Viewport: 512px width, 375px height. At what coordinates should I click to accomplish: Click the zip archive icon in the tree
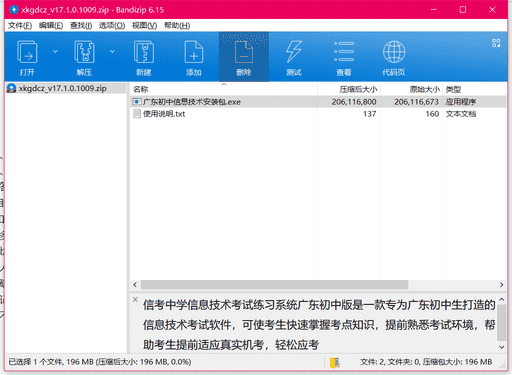coord(11,88)
